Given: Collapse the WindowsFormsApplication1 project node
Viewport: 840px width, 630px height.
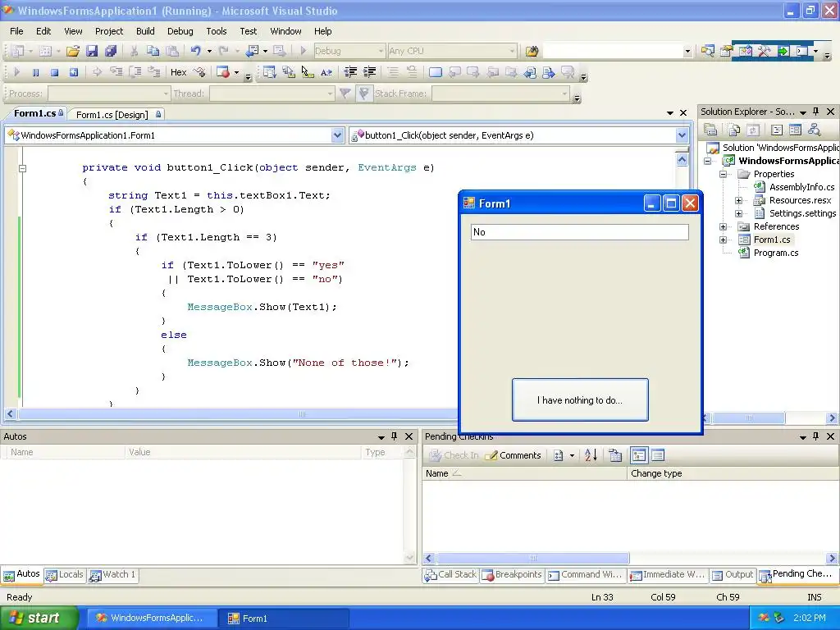Looking at the screenshot, I should click(708, 161).
